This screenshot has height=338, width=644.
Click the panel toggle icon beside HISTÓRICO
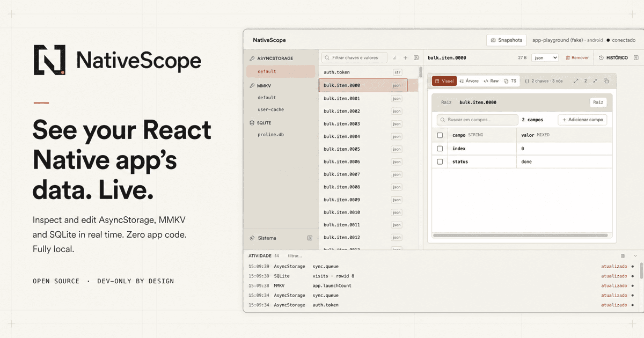click(636, 57)
